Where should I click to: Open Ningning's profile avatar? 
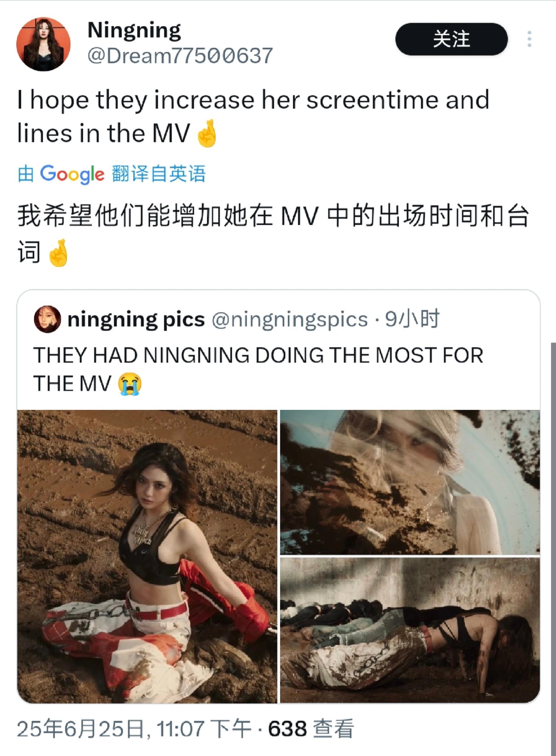pos(43,44)
